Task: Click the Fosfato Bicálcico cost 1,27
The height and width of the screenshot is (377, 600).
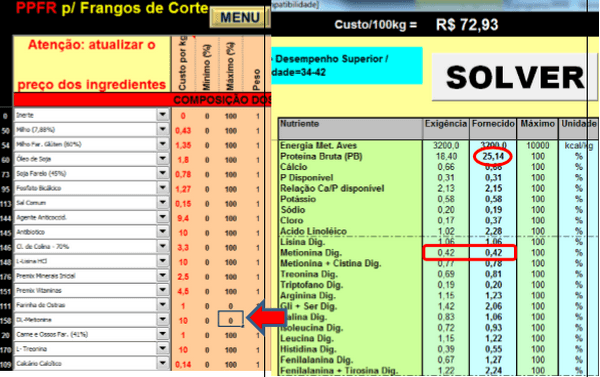Action: 183,189
